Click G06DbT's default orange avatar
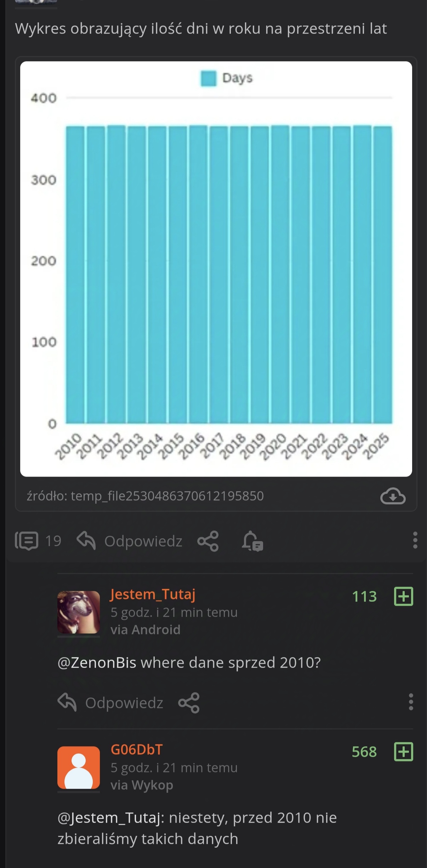The width and height of the screenshot is (427, 868). [79, 768]
